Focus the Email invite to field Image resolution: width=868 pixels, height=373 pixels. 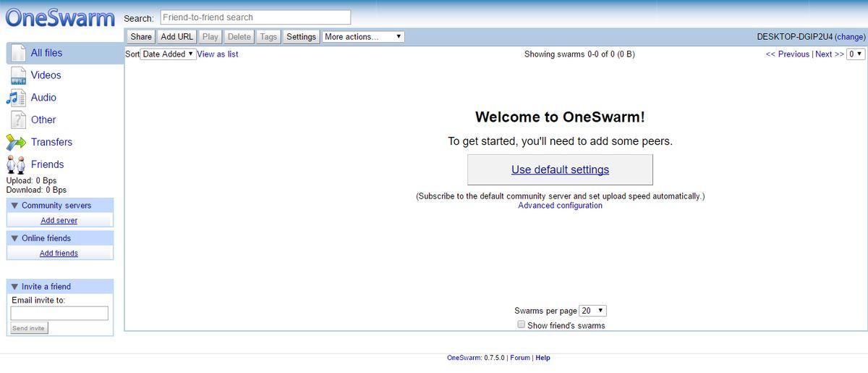(x=59, y=313)
